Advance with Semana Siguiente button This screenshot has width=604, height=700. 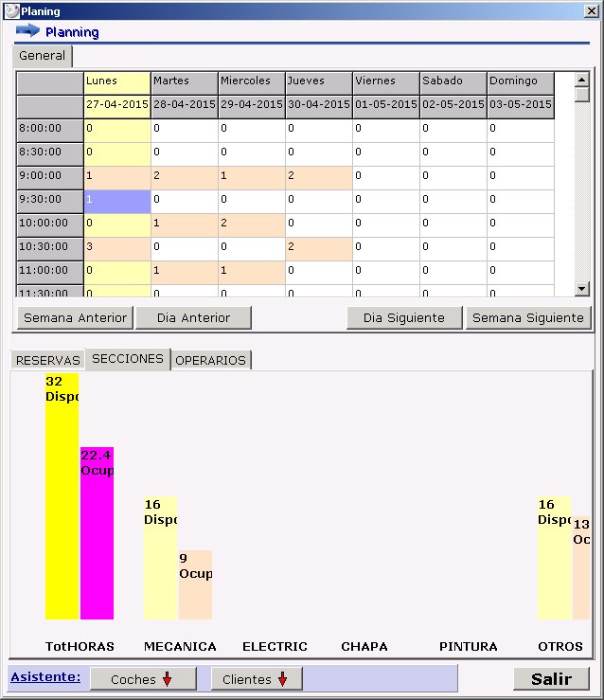(x=528, y=318)
